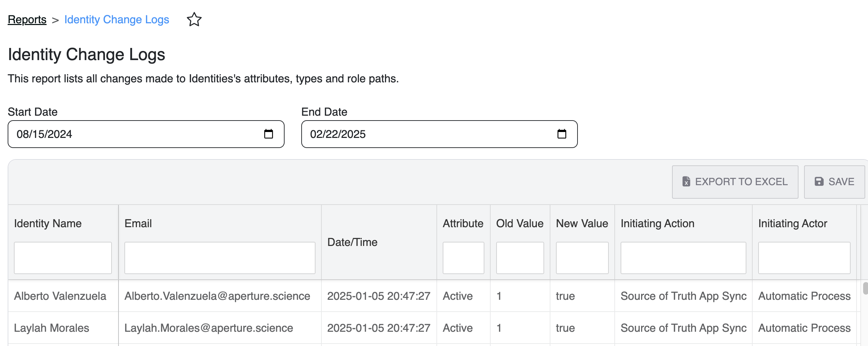This screenshot has width=868, height=346.
Task: Click the Initiating Action filter box
Action: point(683,258)
